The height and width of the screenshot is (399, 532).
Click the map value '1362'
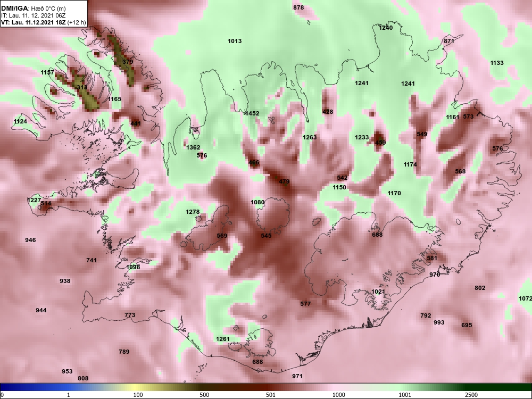pyautogui.click(x=193, y=147)
